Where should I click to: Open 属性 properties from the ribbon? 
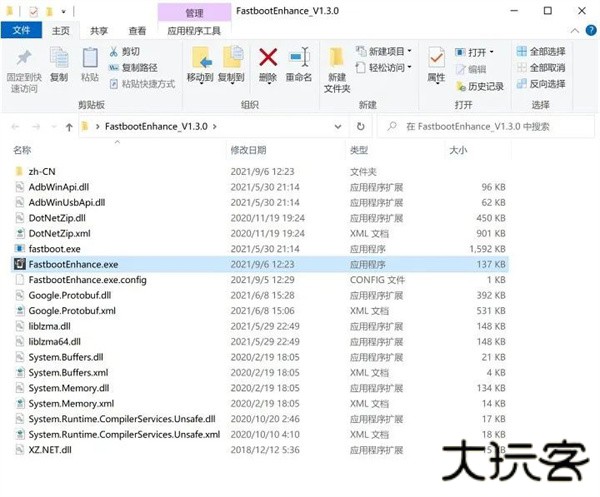pyautogui.click(x=436, y=59)
